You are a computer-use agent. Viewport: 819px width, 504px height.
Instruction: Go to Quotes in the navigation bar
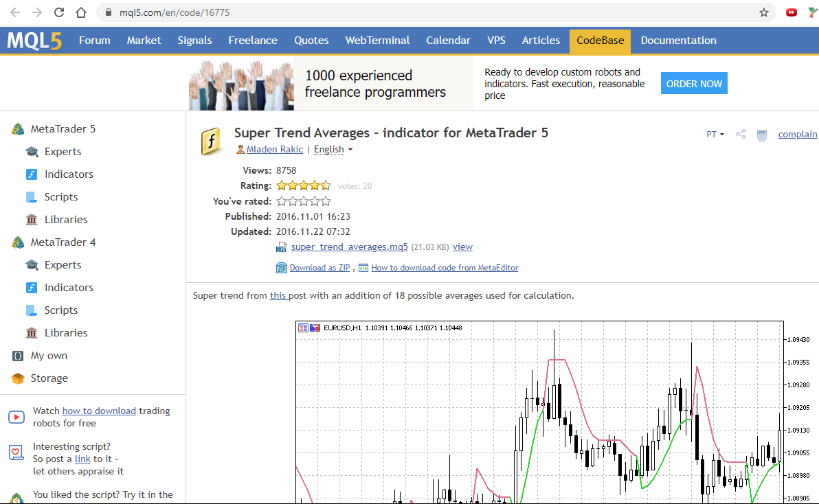click(311, 41)
